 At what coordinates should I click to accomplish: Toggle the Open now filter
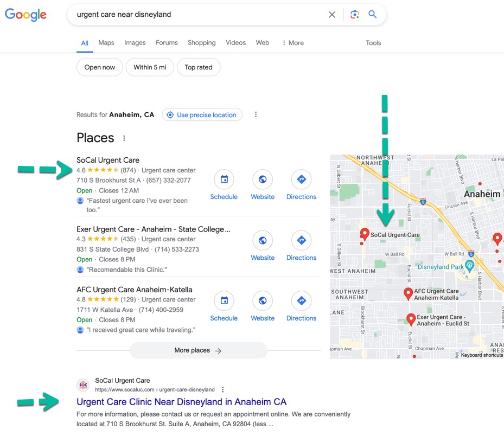(x=100, y=67)
